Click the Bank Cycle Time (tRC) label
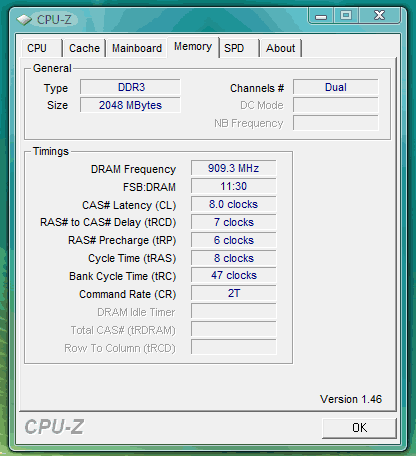Viewport: 416px width, 456px height. (x=123, y=276)
